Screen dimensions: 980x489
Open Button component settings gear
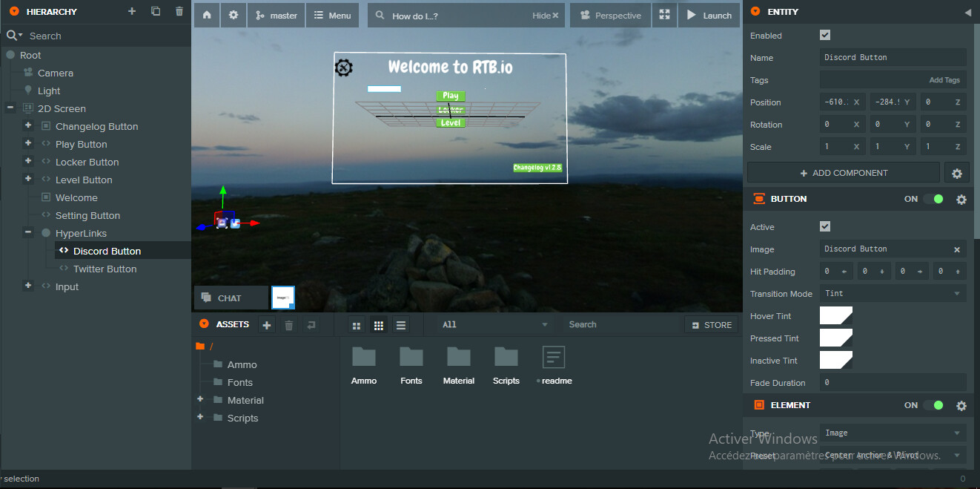click(x=961, y=200)
